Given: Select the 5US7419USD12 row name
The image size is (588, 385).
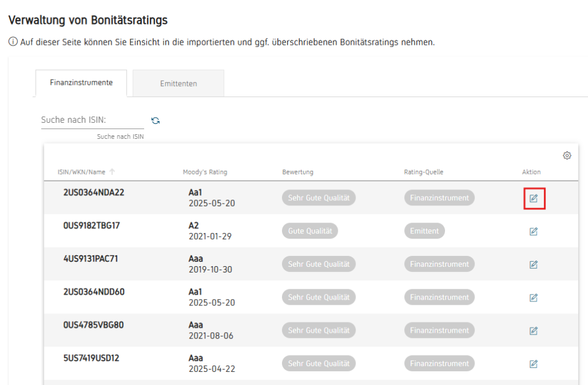Looking at the screenshot, I should (91, 358).
